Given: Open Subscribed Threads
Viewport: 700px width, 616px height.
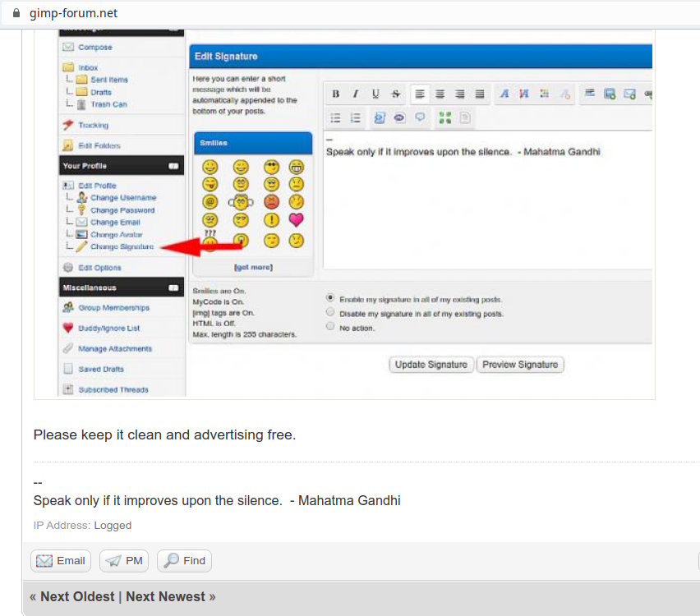Looking at the screenshot, I should coord(113,389).
